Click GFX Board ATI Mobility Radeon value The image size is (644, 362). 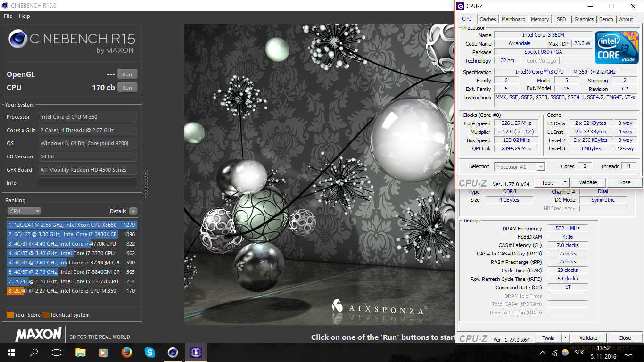tap(88, 170)
